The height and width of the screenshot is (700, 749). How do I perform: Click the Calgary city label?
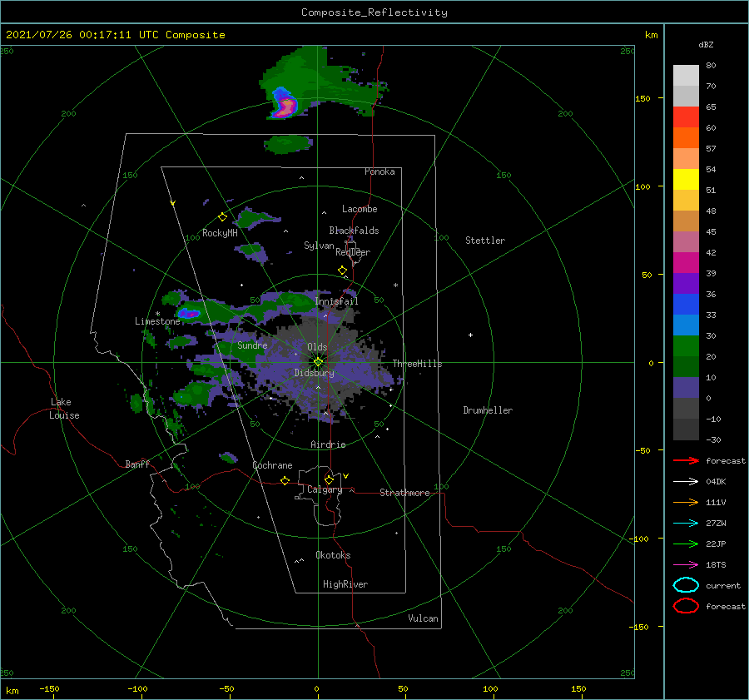(x=325, y=489)
